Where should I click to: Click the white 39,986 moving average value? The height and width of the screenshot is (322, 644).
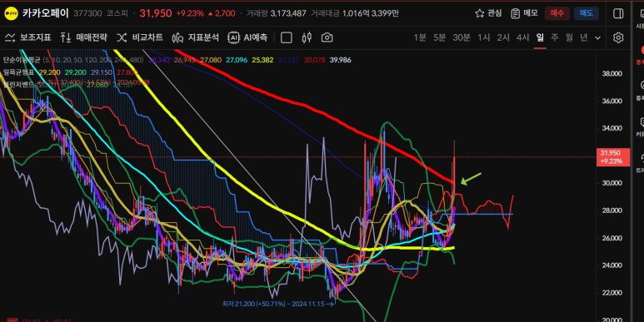(x=340, y=60)
